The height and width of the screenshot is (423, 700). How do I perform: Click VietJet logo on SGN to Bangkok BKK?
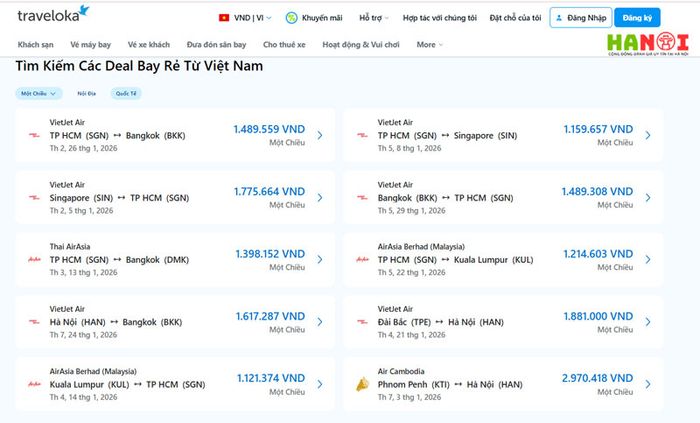pyautogui.click(x=34, y=135)
